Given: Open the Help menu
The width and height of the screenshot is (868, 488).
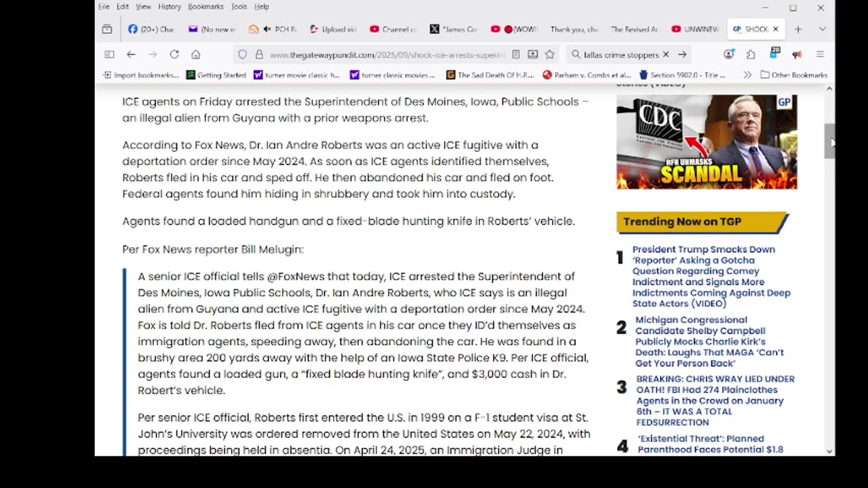Looking at the screenshot, I should pos(262,7).
